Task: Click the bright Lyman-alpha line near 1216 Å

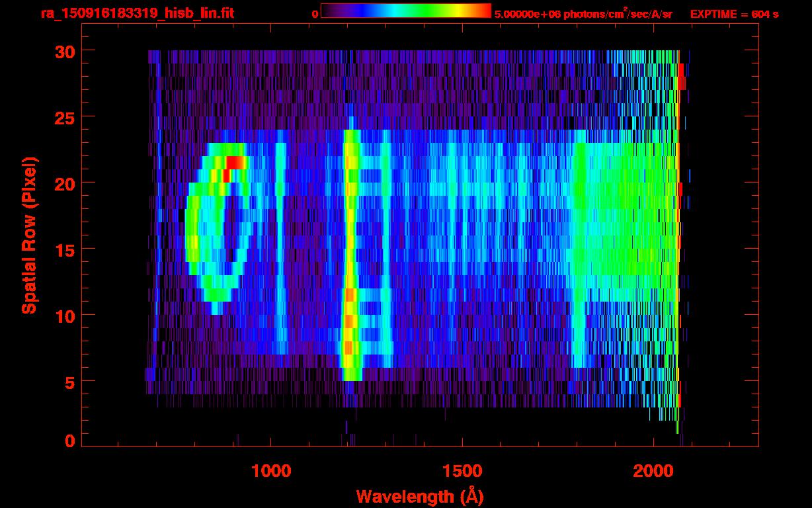Action: tap(350, 255)
